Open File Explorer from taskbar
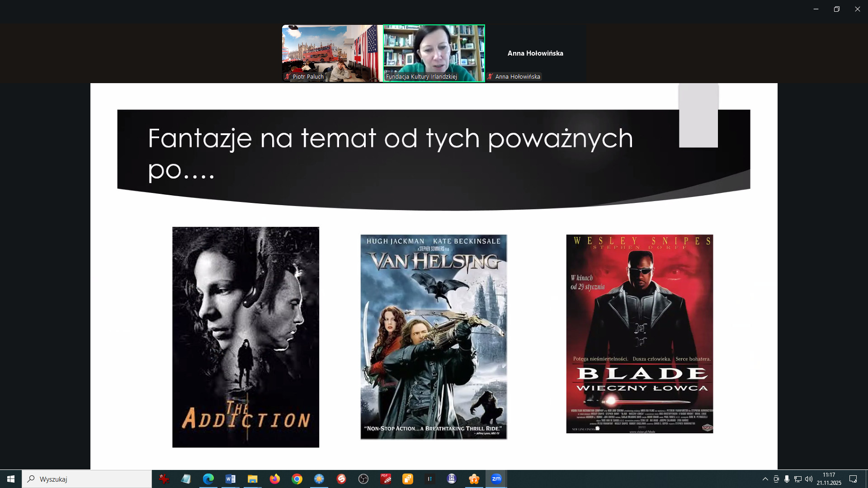Screen dimensions: 868x488 click(x=253, y=479)
